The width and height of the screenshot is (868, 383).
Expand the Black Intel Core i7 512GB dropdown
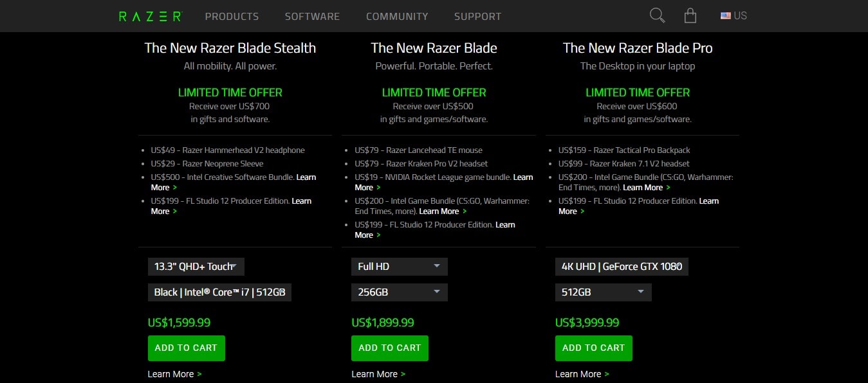click(x=219, y=292)
